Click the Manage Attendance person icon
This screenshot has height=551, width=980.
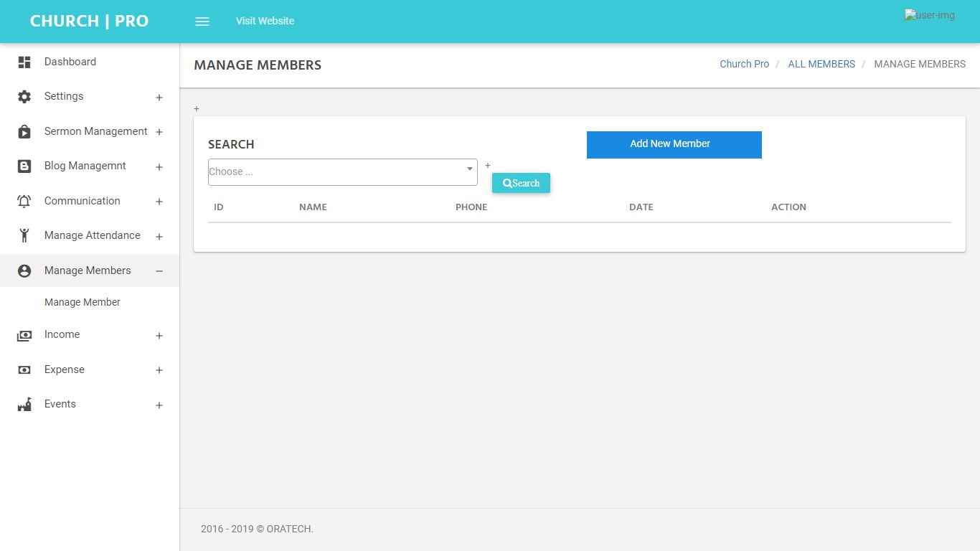[24, 236]
